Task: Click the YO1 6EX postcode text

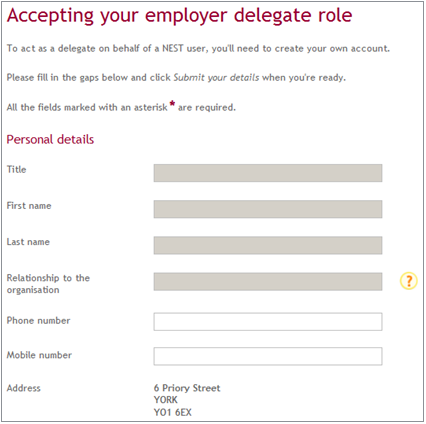Action: (173, 412)
